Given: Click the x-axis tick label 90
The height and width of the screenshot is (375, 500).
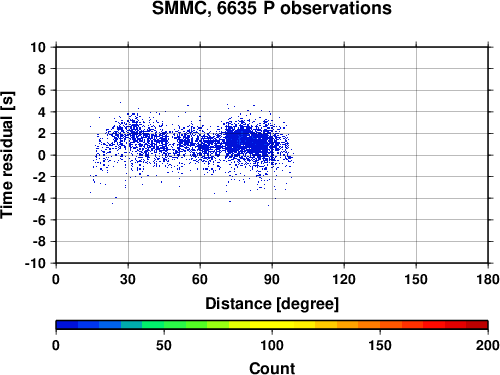Looking at the screenshot, I should (272, 279).
